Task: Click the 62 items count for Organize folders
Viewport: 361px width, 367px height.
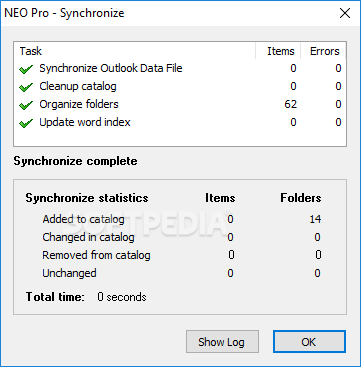Action: [290, 104]
